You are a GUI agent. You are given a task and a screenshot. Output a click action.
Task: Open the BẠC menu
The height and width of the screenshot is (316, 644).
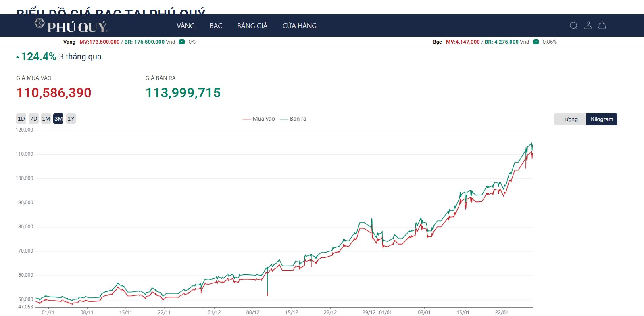pos(216,26)
